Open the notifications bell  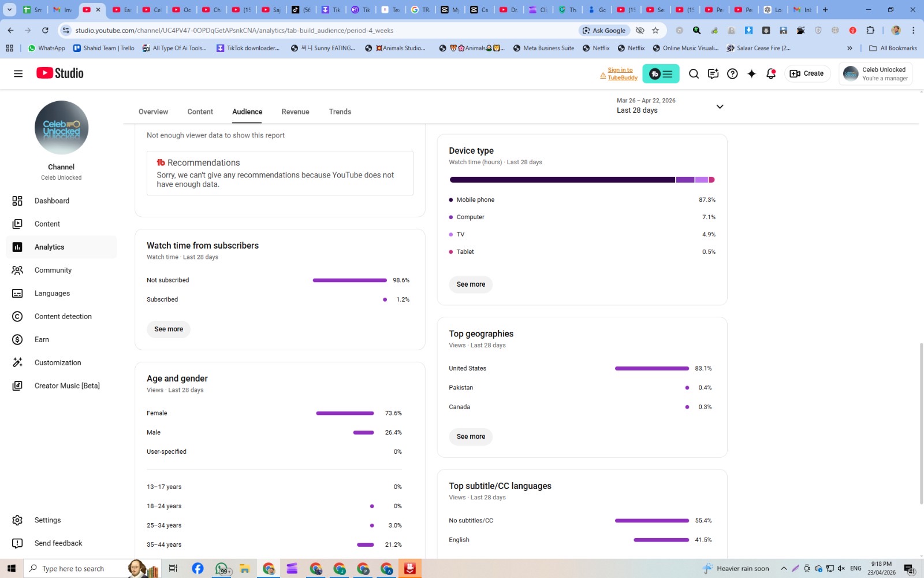click(771, 73)
